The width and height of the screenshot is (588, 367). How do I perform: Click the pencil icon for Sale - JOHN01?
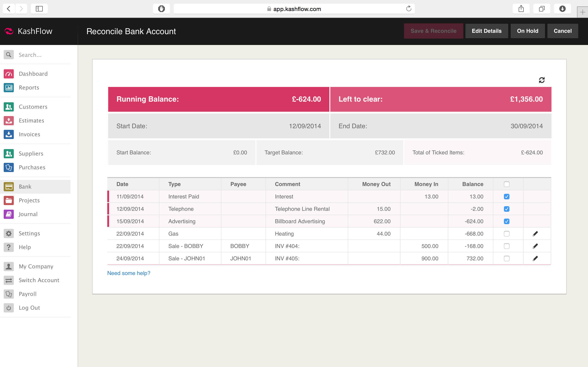coord(535,258)
